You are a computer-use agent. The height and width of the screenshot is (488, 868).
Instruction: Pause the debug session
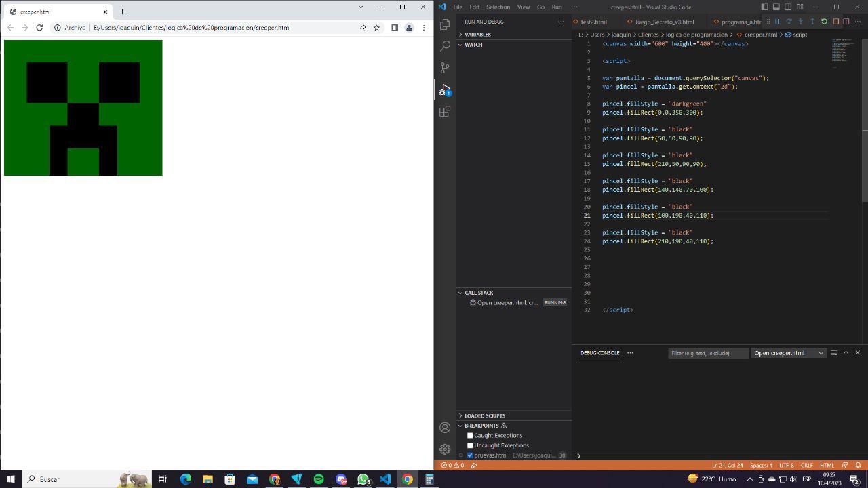click(777, 22)
